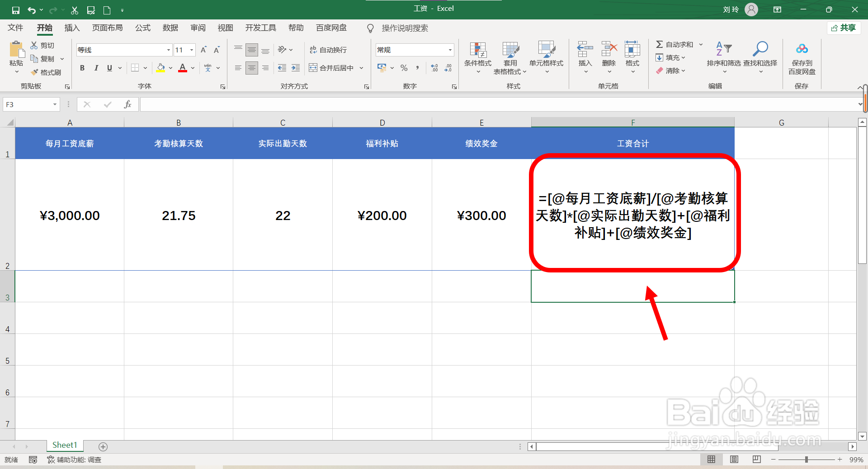This screenshot has width=868, height=469.
Task: Add a new worksheet with the plus button
Action: pyautogui.click(x=103, y=447)
